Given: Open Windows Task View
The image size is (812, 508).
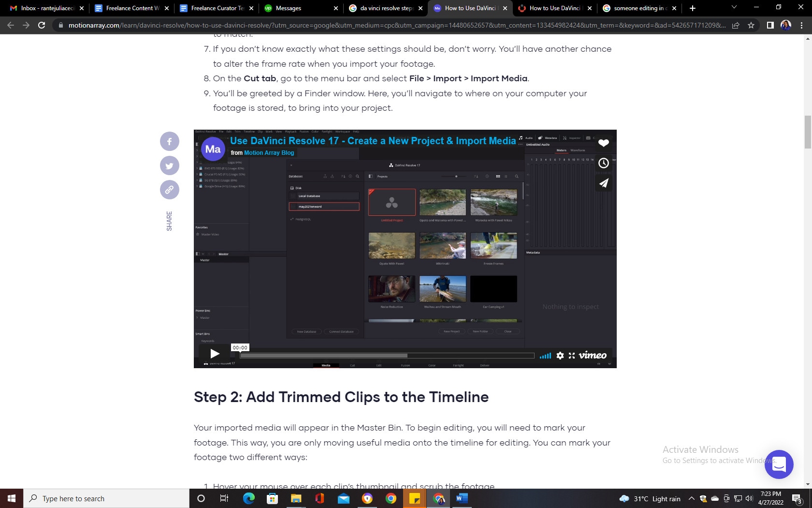Looking at the screenshot, I should pyautogui.click(x=224, y=498).
